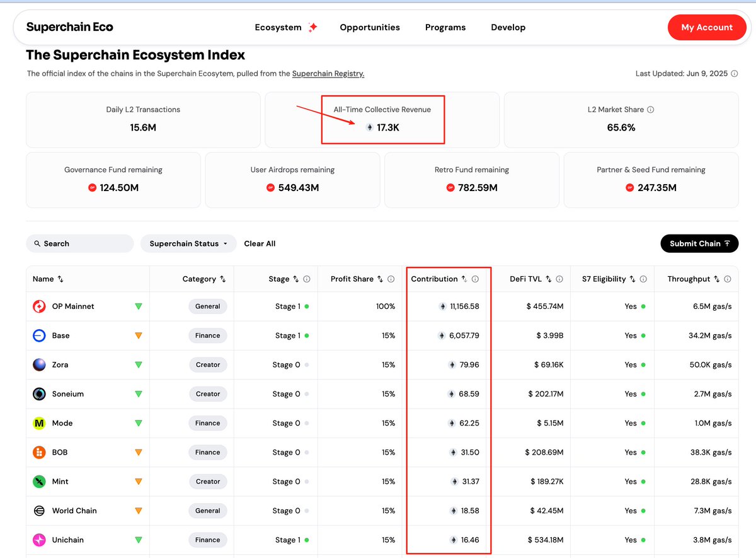This screenshot has width=756, height=558.
Task: Sort by Stage using sort arrows
Action: [296, 279]
